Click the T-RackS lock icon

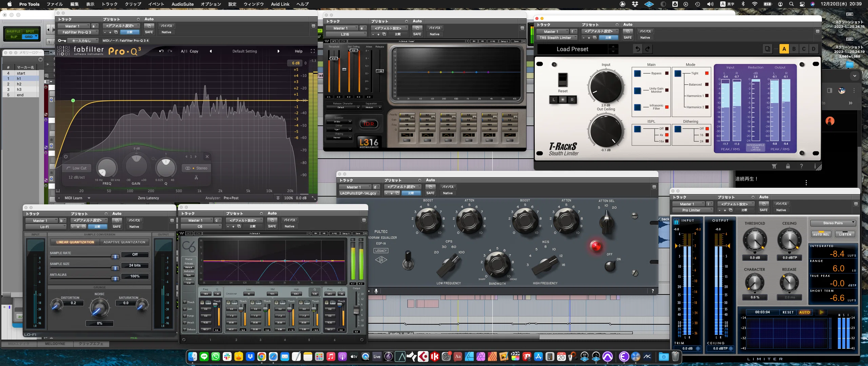(x=788, y=166)
